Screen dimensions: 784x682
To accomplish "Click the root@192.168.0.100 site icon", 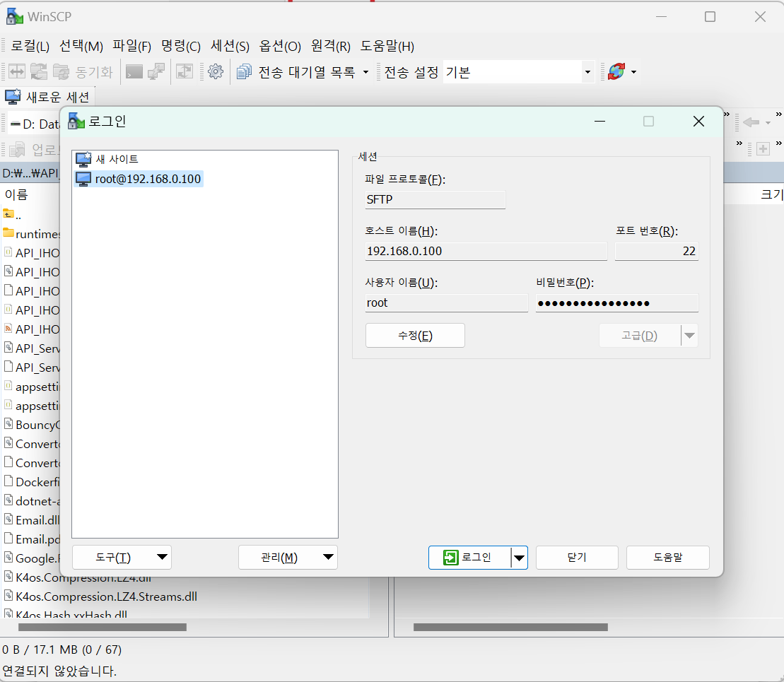I will 83,179.
